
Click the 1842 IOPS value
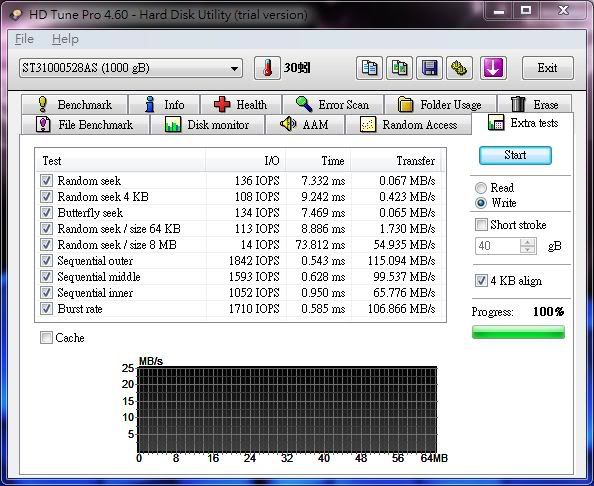click(254, 261)
